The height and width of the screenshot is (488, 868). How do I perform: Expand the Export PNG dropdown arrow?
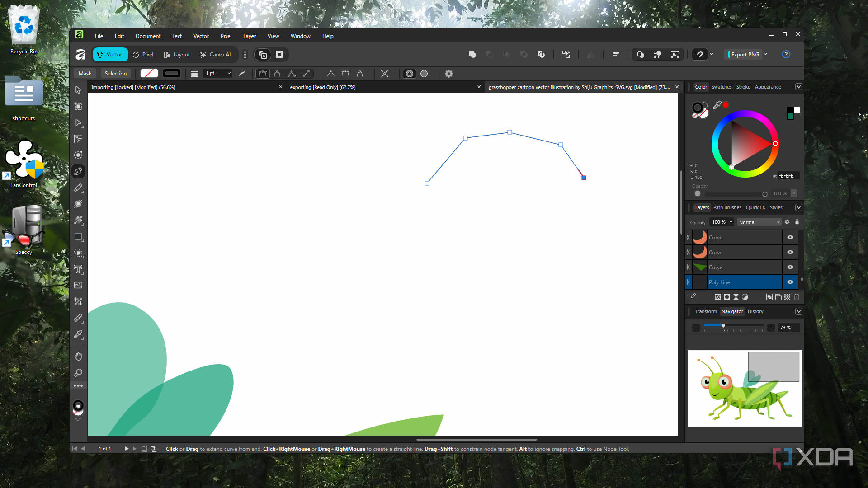point(765,54)
